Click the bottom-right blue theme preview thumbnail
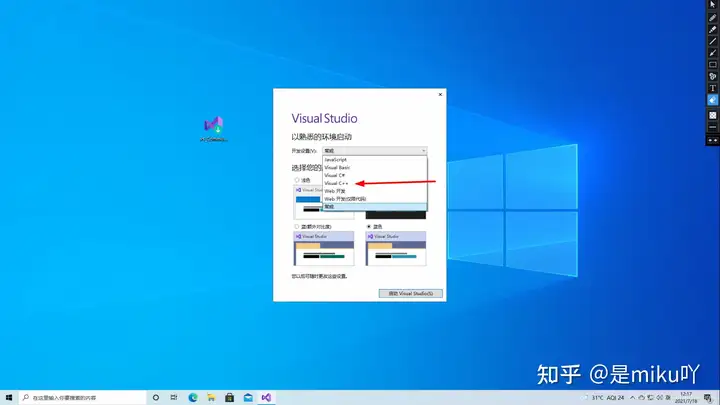 click(x=396, y=248)
